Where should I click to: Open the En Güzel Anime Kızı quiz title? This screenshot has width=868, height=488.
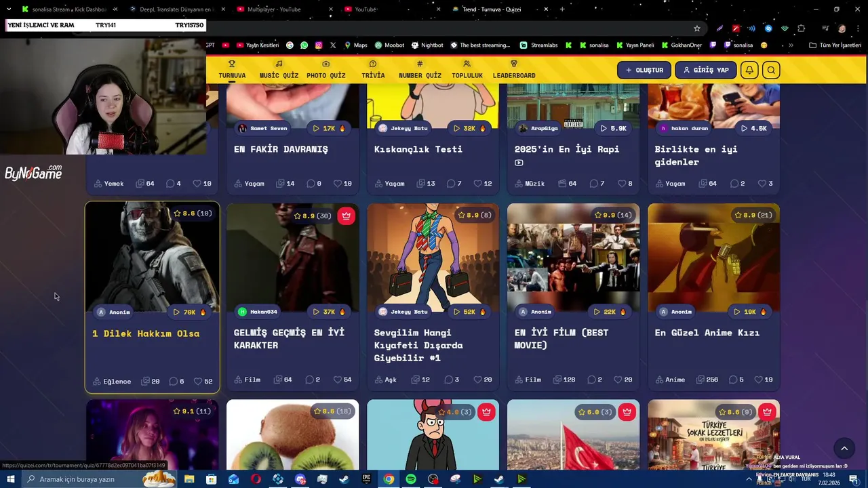[707, 333]
